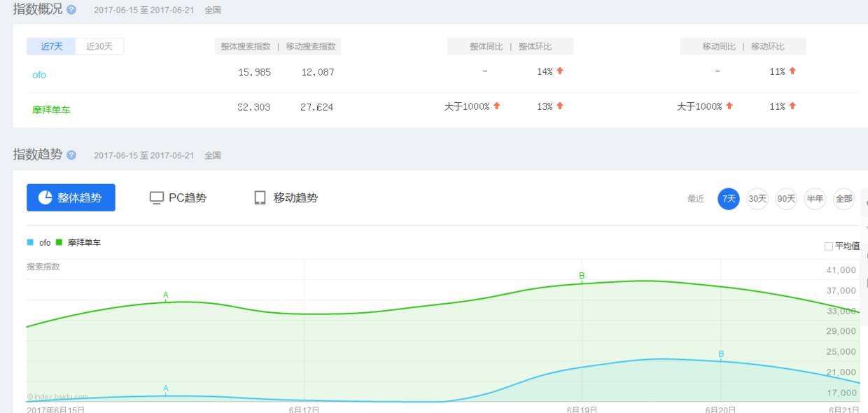
Task: Choose the 7天 range button
Action: [729, 199]
